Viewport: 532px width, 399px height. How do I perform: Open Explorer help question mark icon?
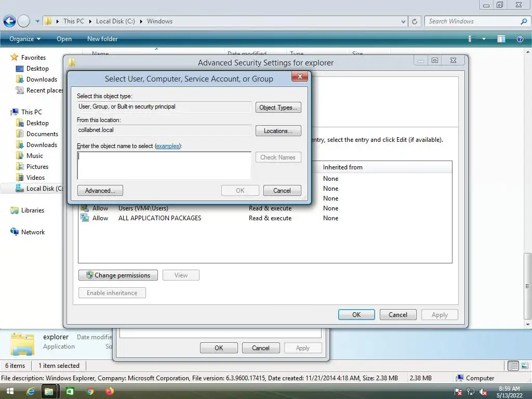pos(520,39)
